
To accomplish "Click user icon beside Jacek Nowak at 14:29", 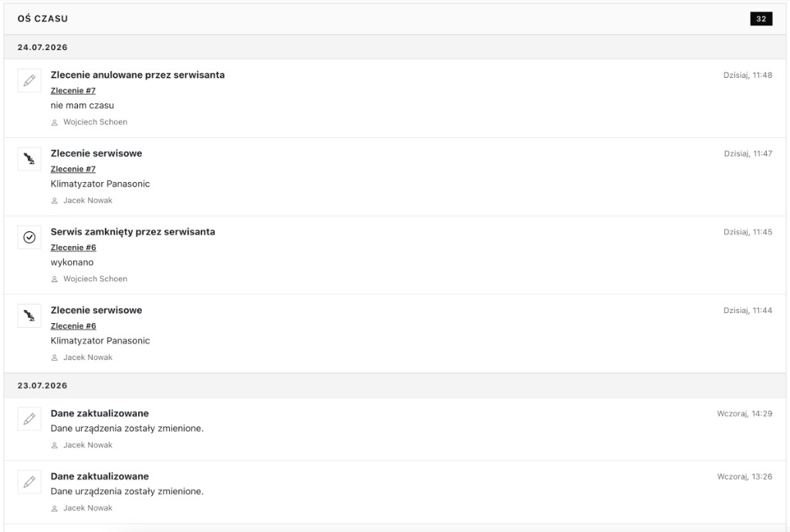I will pos(55,446).
